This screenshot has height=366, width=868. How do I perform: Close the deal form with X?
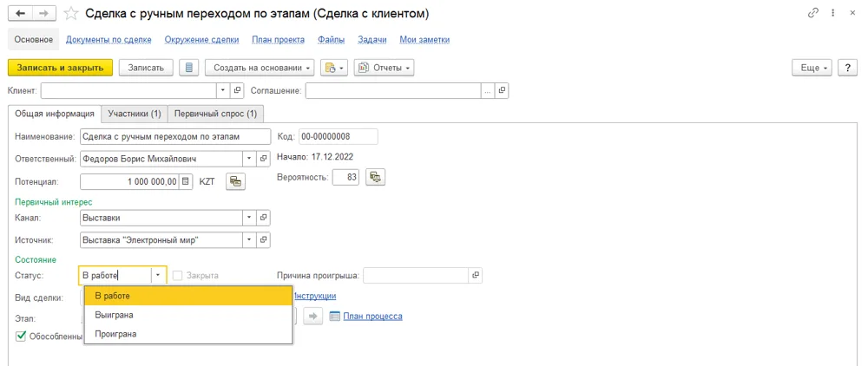852,13
